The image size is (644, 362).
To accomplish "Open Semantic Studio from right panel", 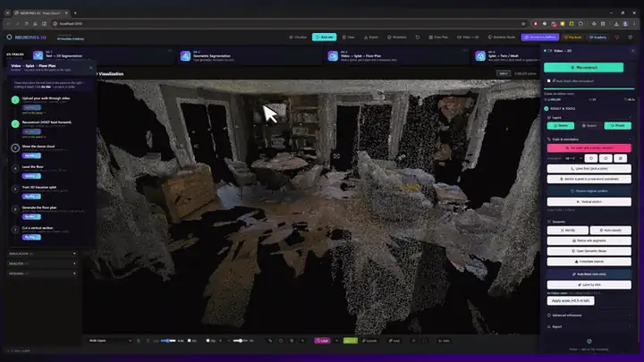I will pos(589,251).
